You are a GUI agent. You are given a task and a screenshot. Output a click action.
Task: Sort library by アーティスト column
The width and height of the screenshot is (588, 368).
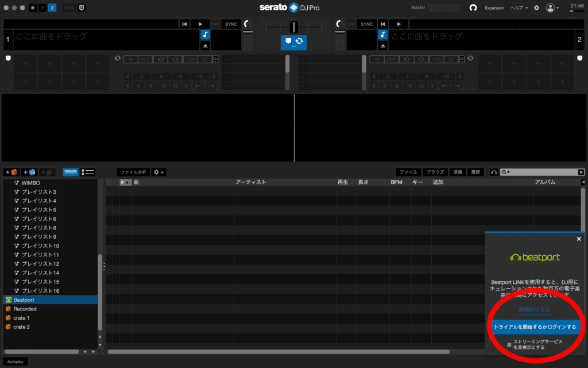250,182
